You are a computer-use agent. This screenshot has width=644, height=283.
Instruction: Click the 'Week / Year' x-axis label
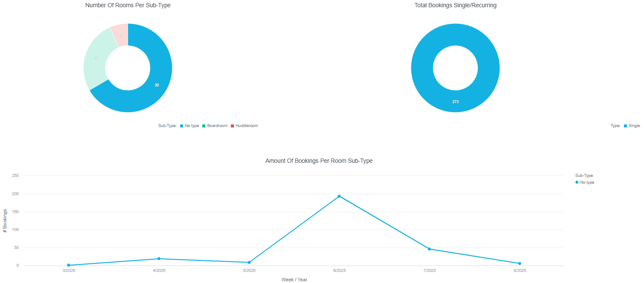coord(294,280)
